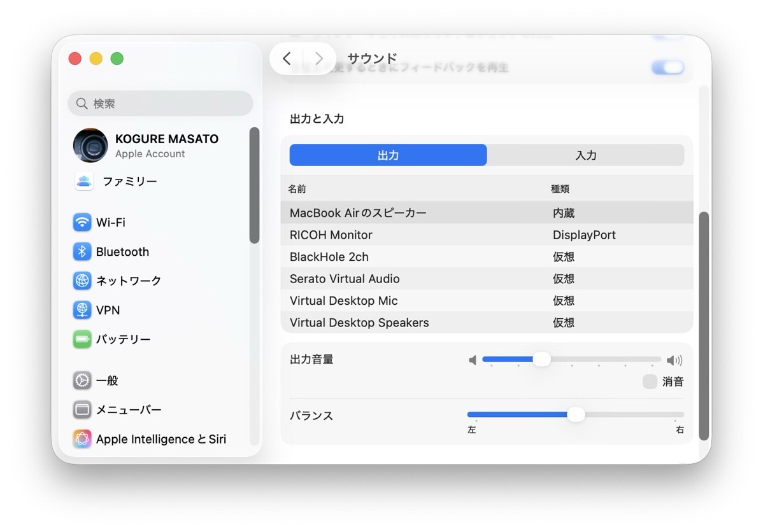Select Virtual Desktop Mic row

point(487,300)
